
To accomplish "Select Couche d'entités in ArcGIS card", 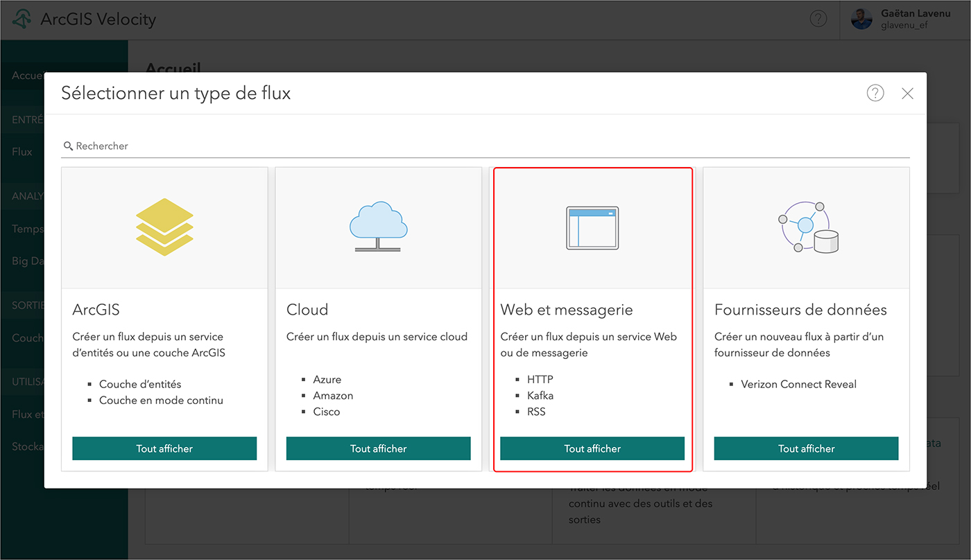I will 140,384.
